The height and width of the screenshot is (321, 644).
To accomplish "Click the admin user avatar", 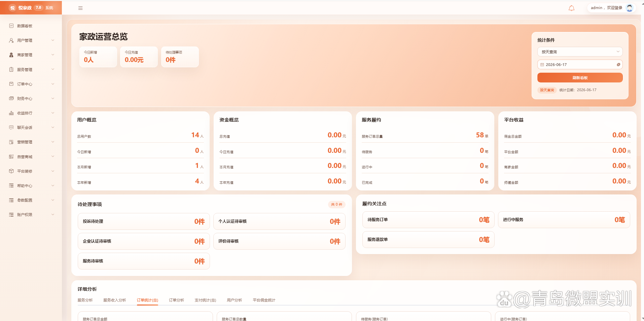I will click(630, 8).
